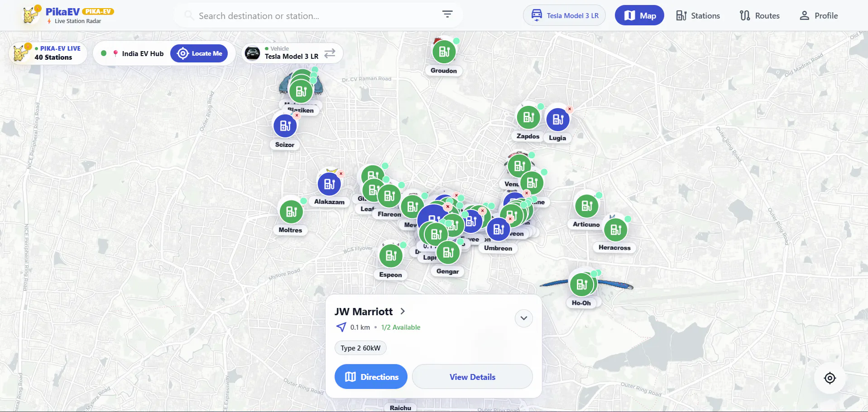Open JW Marriott title chevron

coord(403,311)
